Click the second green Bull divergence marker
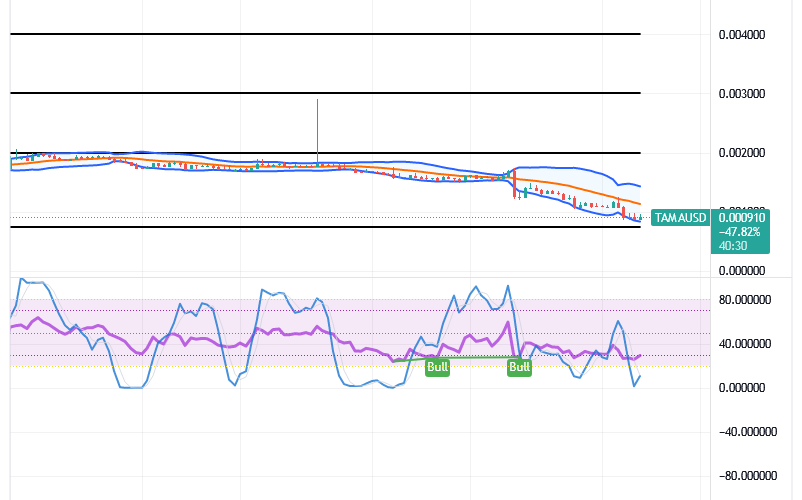The height and width of the screenshot is (500, 802). [519, 367]
